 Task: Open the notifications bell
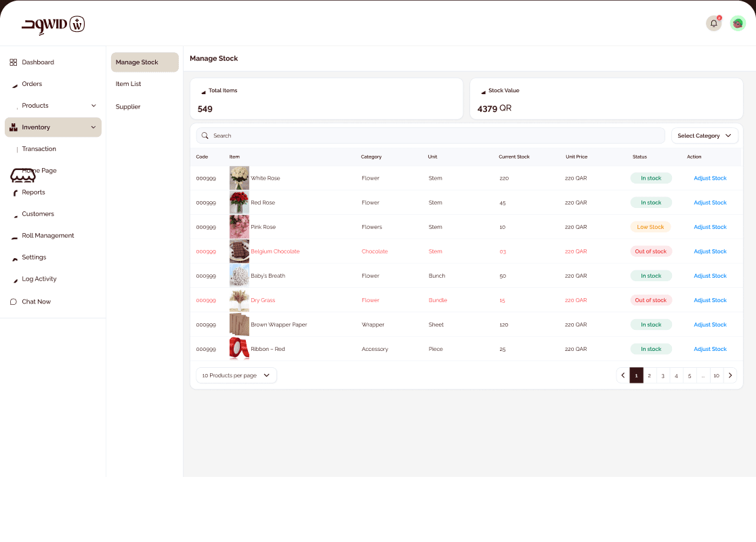[x=713, y=23]
